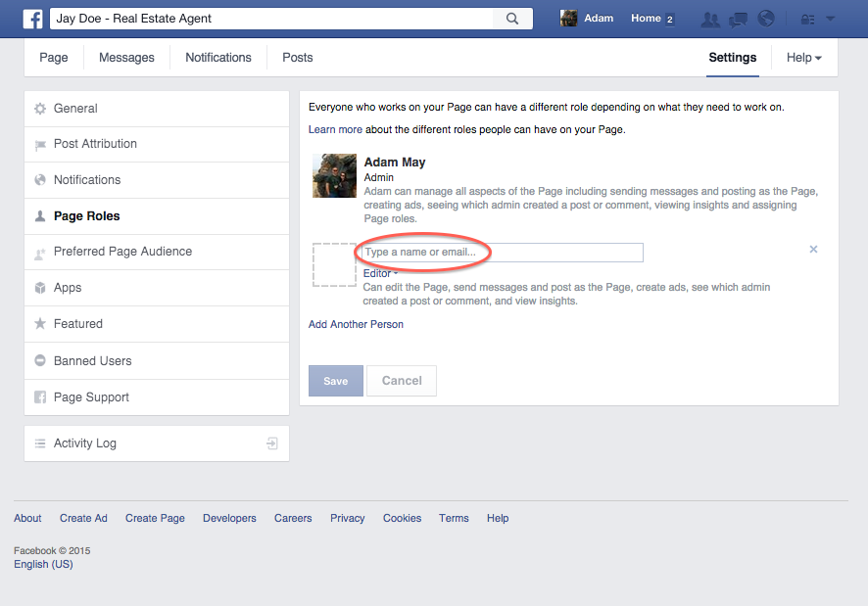
Task: Click the Cancel button
Action: click(x=402, y=381)
